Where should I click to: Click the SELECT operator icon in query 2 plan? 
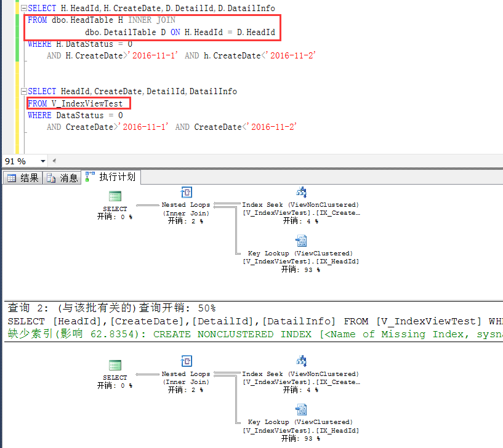pos(115,365)
